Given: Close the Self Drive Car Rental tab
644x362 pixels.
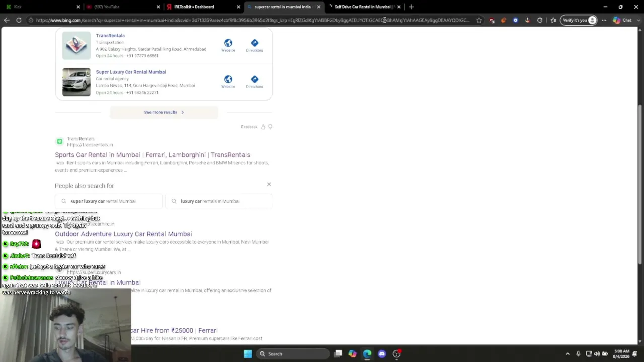Looking at the screenshot, I should 399,7.
